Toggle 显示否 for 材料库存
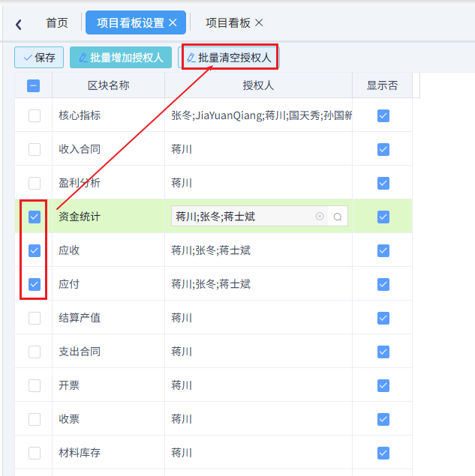This screenshot has height=476, width=475. click(x=383, y=453)
